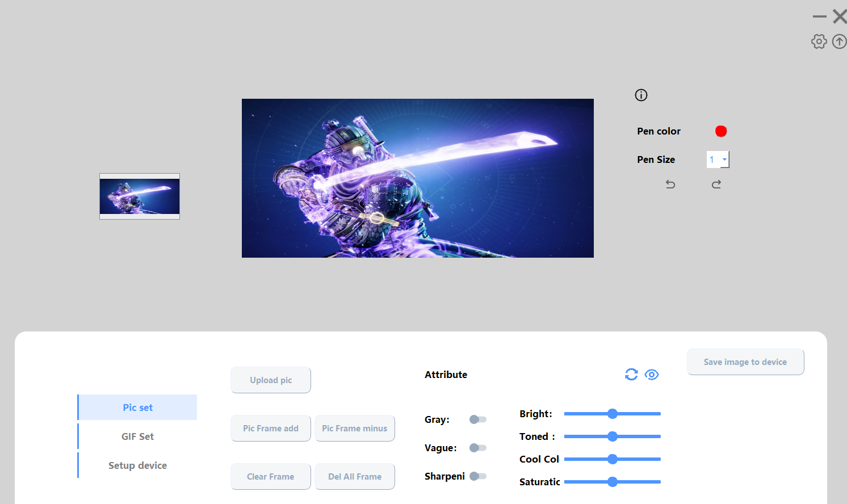Viewport: 847px width, 504px height.
Task: Redo the pen stroke
Action: 716,184
